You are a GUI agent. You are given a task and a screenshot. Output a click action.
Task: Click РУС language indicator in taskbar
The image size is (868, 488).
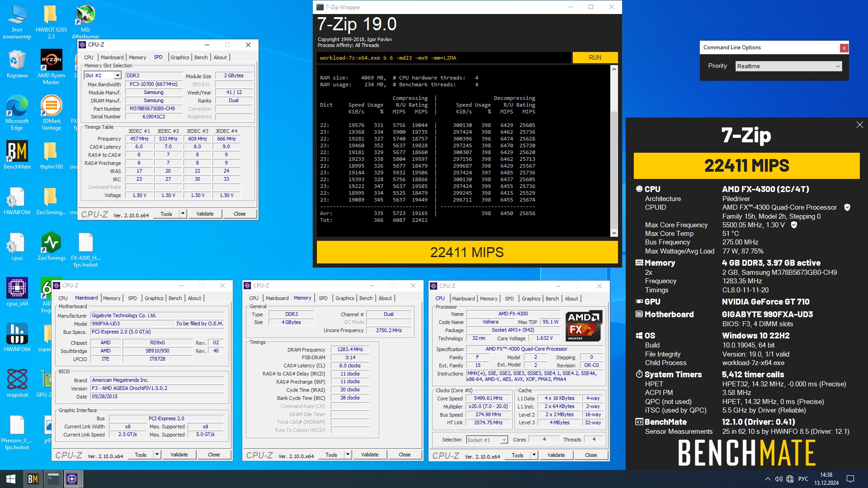pyautogui.click(x=803, y=479)
